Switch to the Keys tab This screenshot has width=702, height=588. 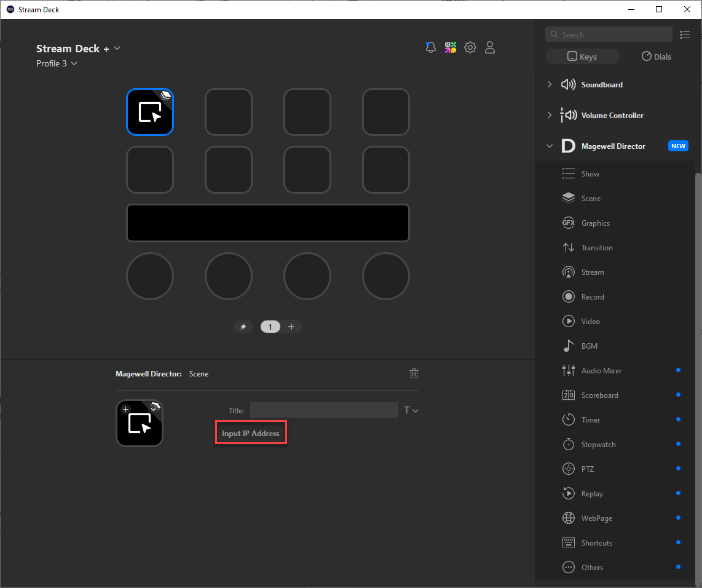(582, 57)
